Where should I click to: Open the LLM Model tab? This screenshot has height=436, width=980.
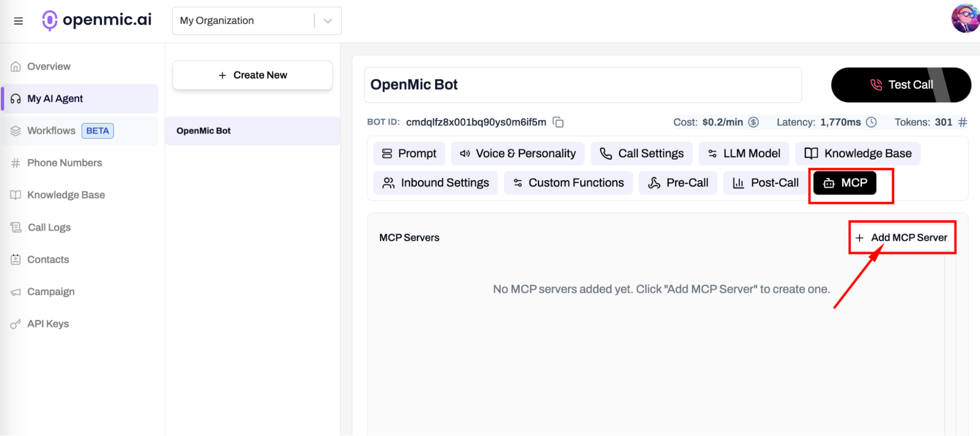pos(744,154)
